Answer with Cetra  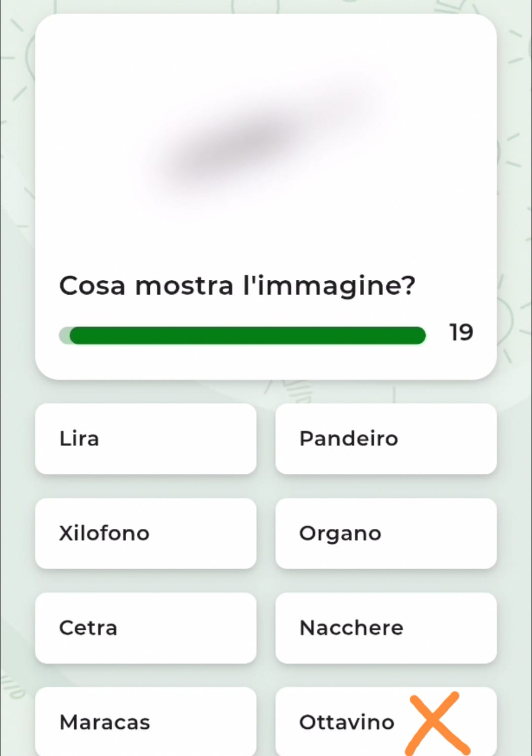(x=145, y=627)
